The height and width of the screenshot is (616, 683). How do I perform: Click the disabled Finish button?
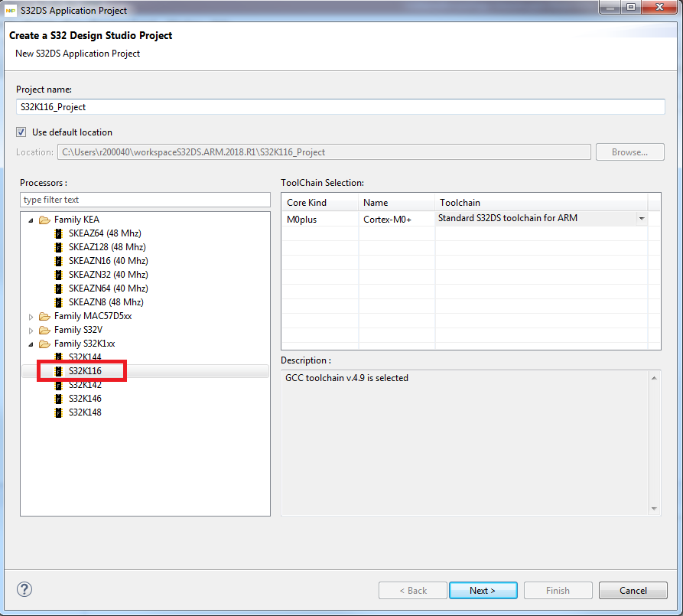click(x=558, y=590)
